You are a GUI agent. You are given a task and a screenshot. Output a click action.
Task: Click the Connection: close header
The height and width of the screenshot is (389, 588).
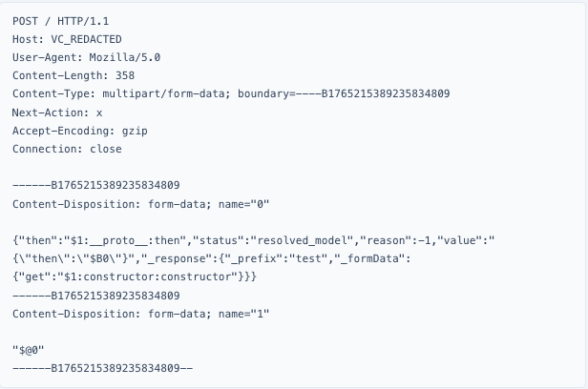(x=67, y=149)
